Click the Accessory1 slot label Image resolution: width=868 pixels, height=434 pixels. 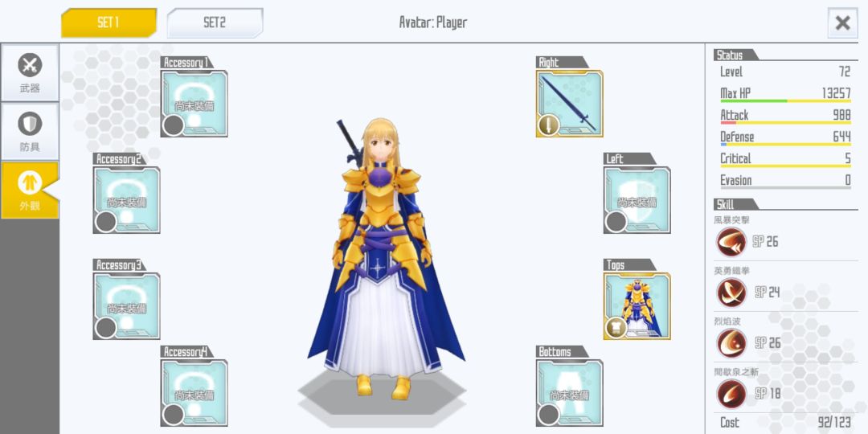186,63
